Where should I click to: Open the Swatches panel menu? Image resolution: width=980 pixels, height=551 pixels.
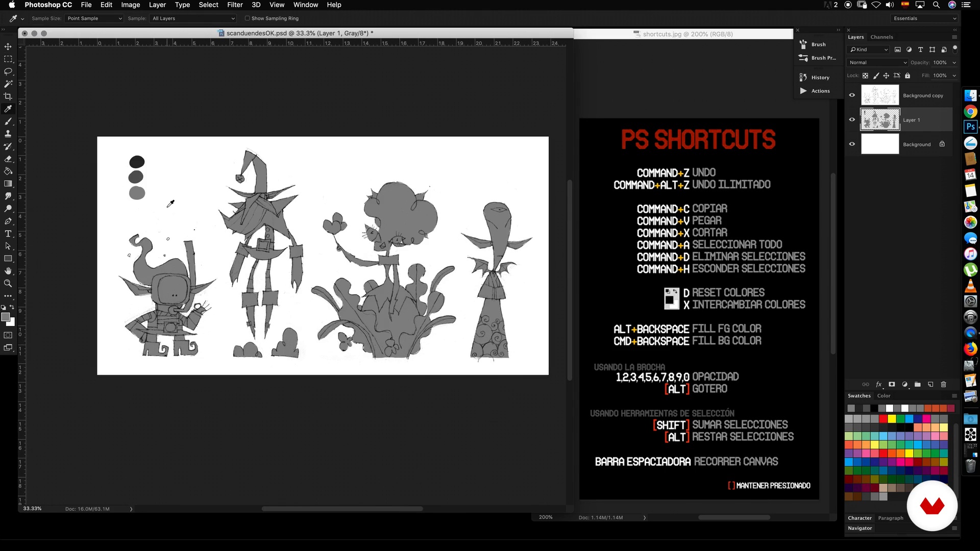click(x=954, y=396)
